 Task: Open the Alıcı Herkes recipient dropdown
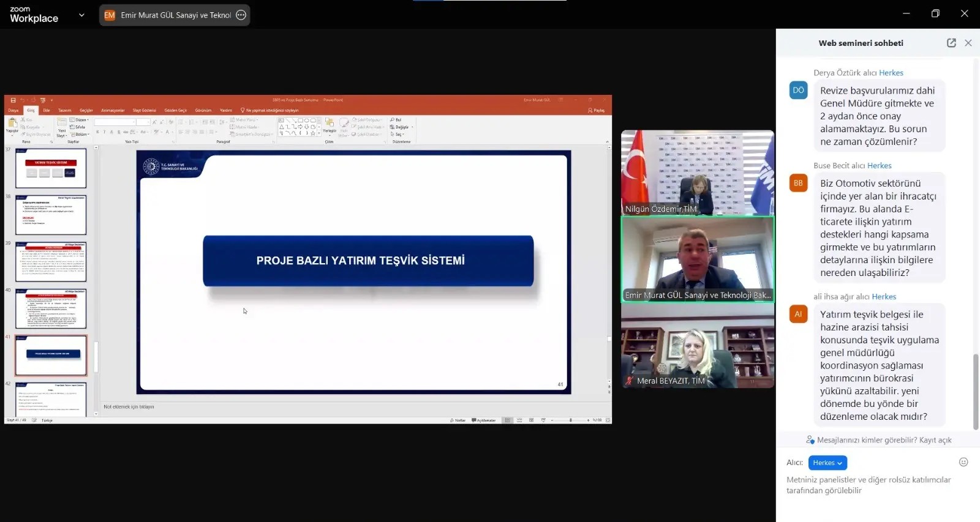coord(827,463)
